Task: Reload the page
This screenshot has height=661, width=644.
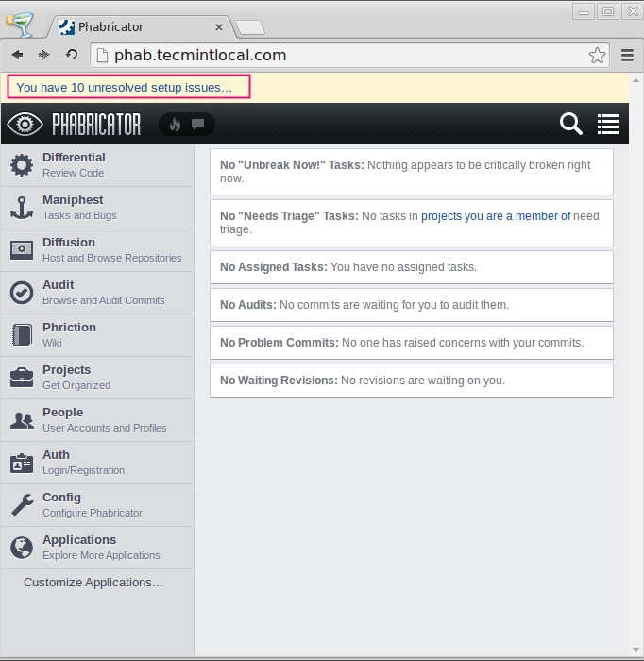Action: [x=72, y=55]
